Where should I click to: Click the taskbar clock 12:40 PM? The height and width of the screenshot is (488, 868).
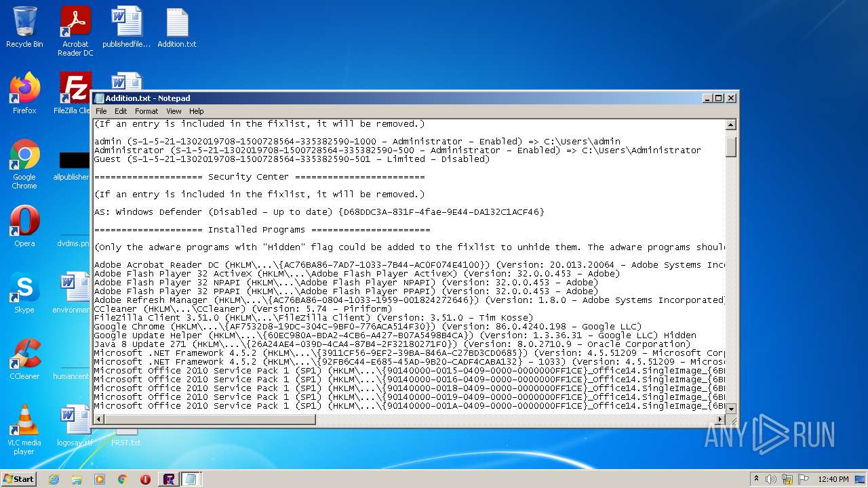[x=833, y=479]
